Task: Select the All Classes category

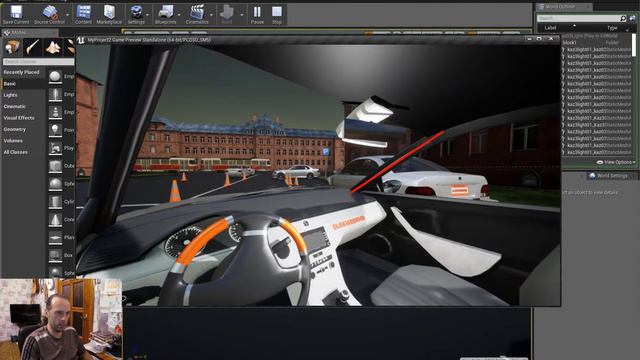Action: click(x=16, y=152)
